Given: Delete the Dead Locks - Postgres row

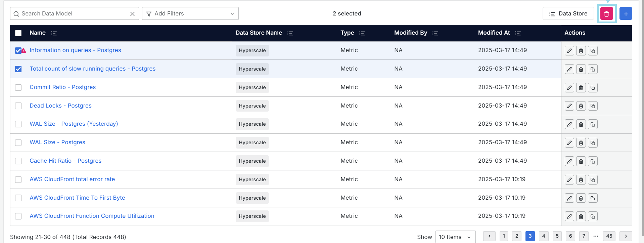Looking at the screenshot, I should 581,106.
